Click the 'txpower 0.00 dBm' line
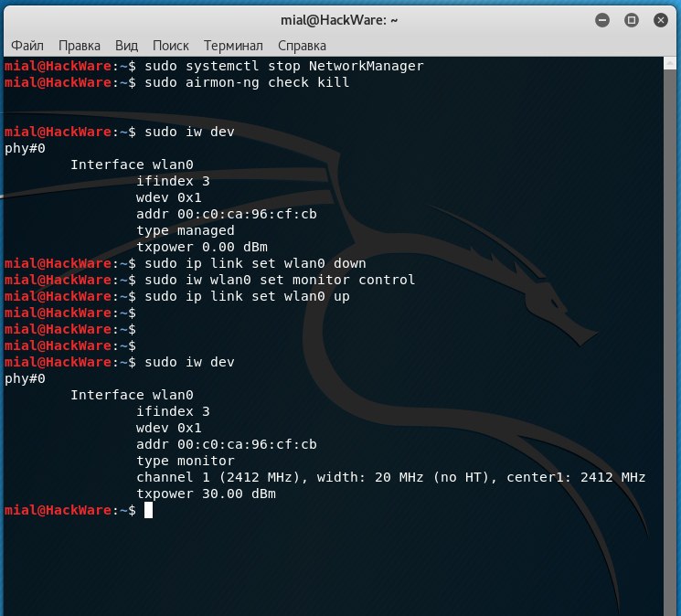 pyautogui.click(x=202, y=247)
